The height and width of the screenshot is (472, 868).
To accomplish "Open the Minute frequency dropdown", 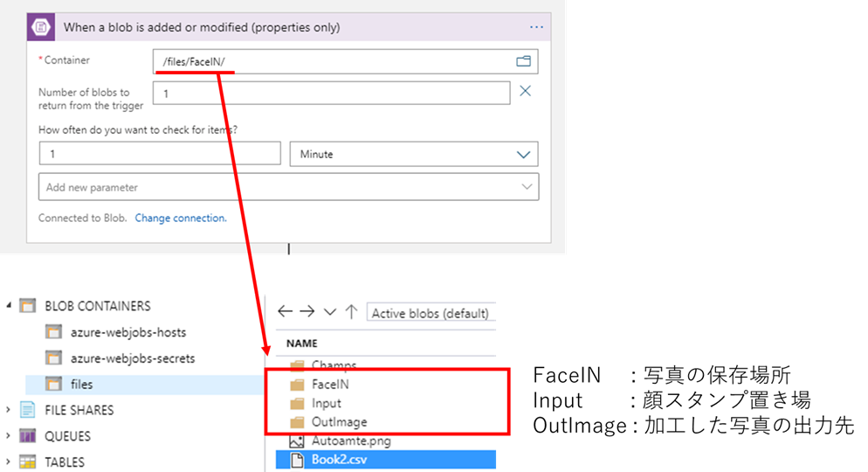I will pos(414,154).
